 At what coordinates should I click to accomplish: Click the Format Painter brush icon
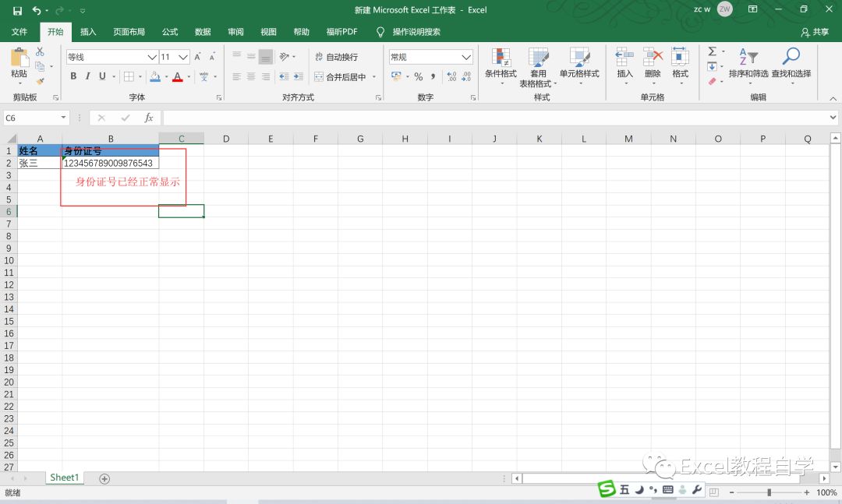point(40,81)
